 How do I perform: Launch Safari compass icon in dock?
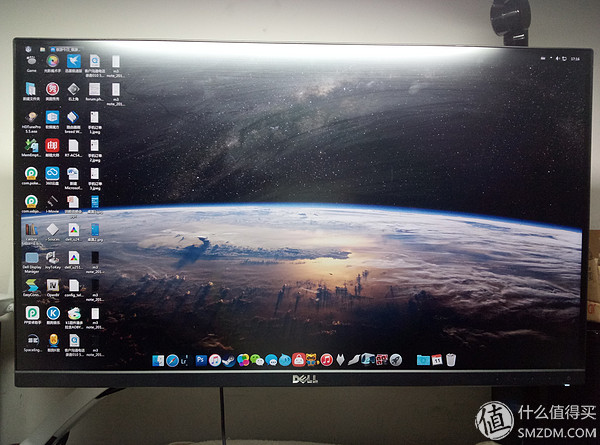pyautogui.click(x=172, y=360)
